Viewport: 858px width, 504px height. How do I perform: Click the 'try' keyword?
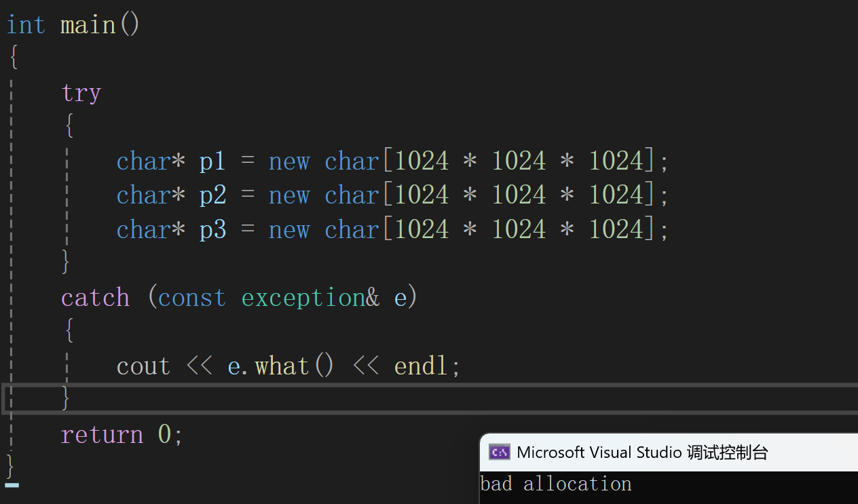(x=81, y=93)
